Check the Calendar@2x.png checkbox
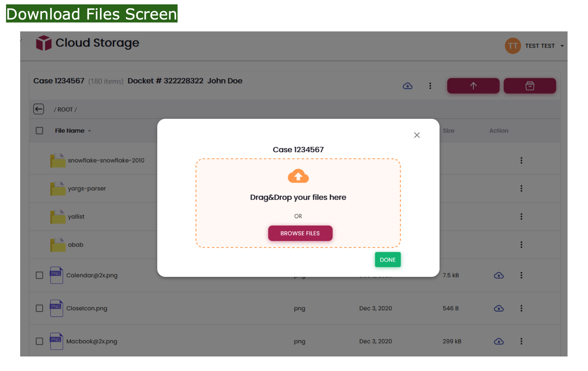 tap(39, 275)
